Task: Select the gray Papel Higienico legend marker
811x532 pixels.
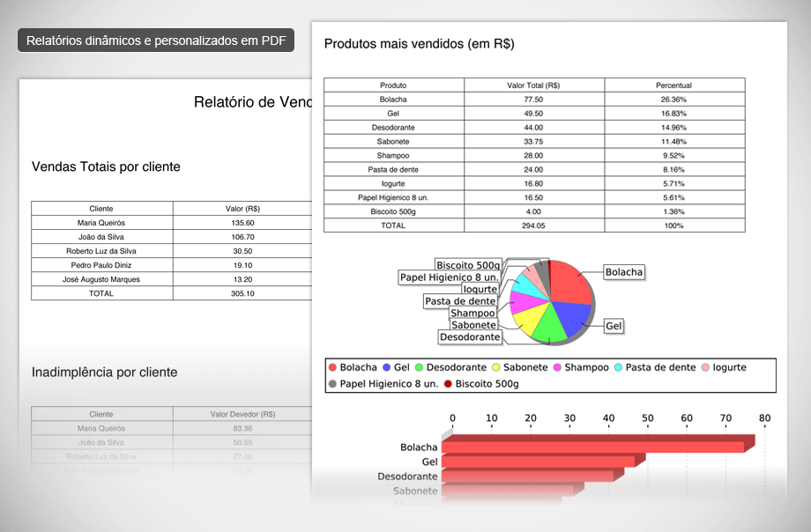Action: tap(332, 384)
